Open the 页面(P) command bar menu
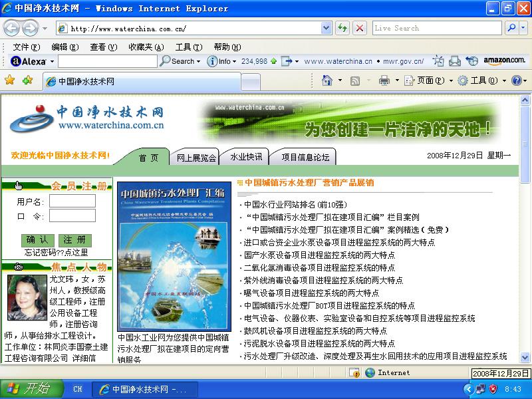 429,80
